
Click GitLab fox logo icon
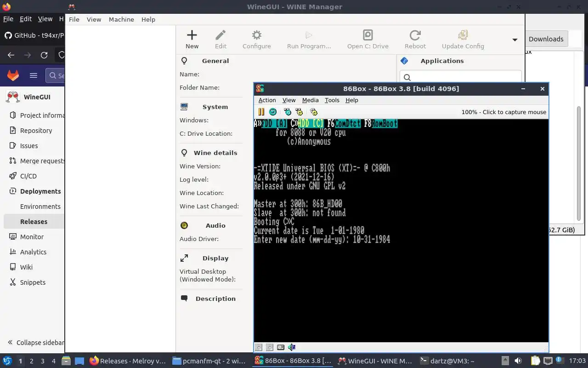pos(13,75)
